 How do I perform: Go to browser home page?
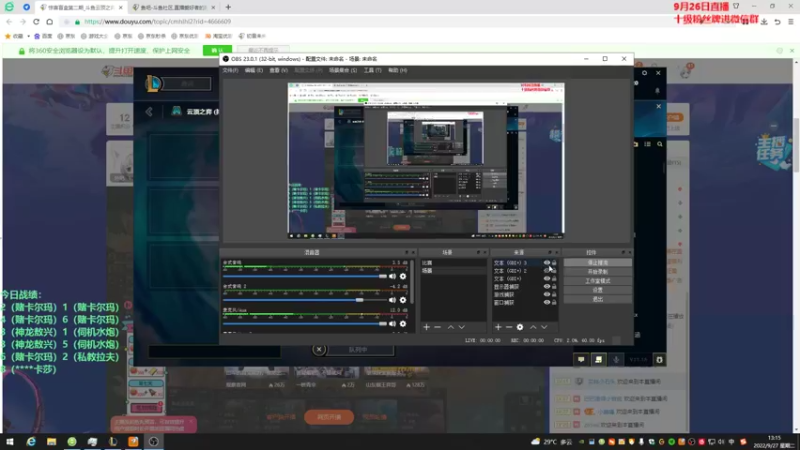point(49,21)
